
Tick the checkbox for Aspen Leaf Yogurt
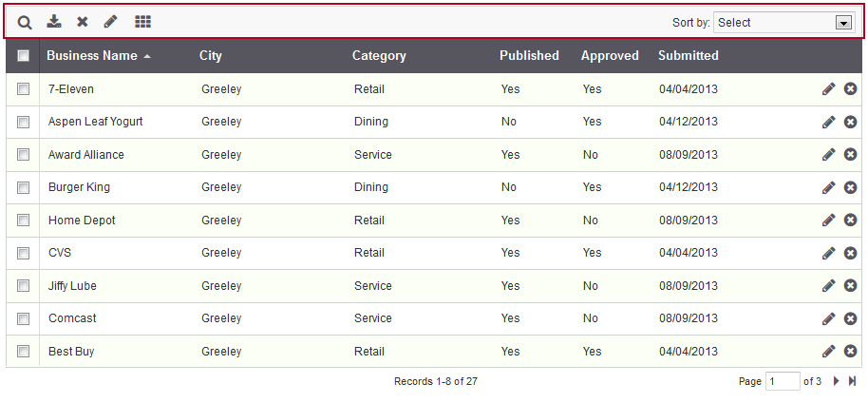coord(23,122)
